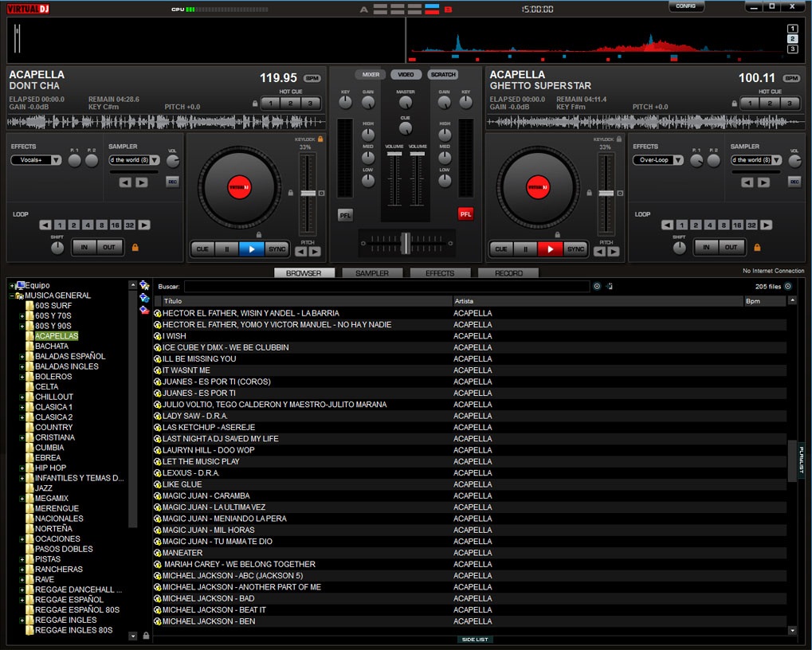The height and width of the screenshot is (650, 812).
Task: Set left deck loop to 4 beats
Action: tap(88, 225)
